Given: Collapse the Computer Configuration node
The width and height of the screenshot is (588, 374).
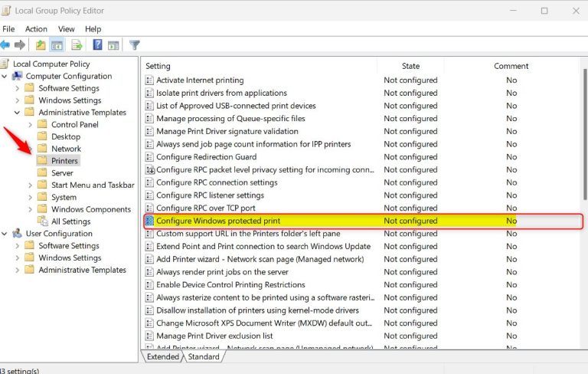Looking at the screenshot, I should point(5,77).
